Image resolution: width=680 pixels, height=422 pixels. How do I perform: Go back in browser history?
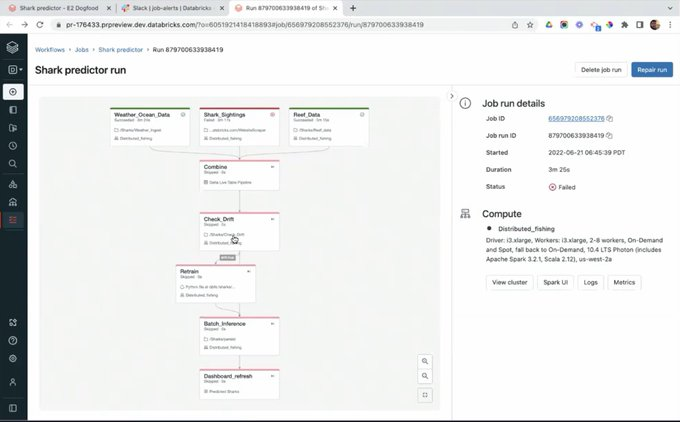[x=10, y=25]
